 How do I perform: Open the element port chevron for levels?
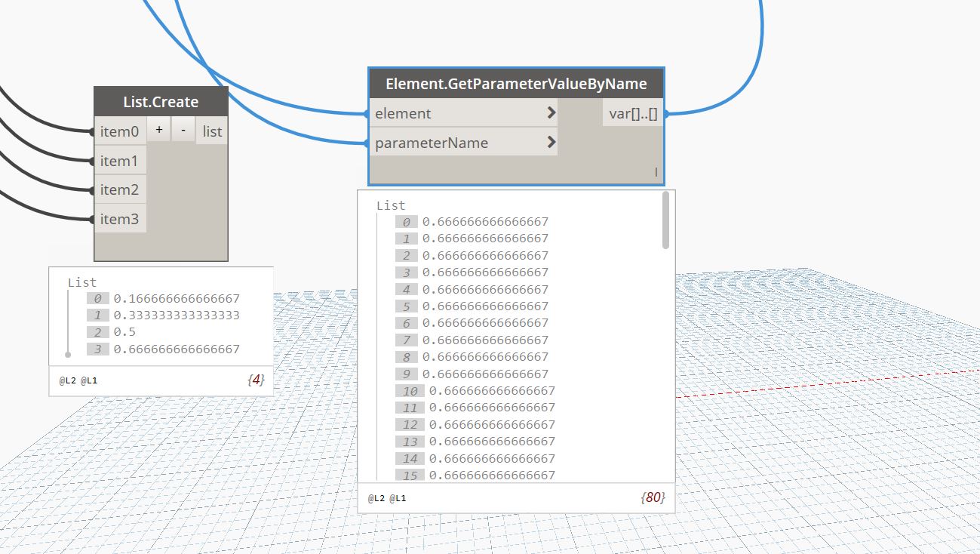tap(551, 113)
